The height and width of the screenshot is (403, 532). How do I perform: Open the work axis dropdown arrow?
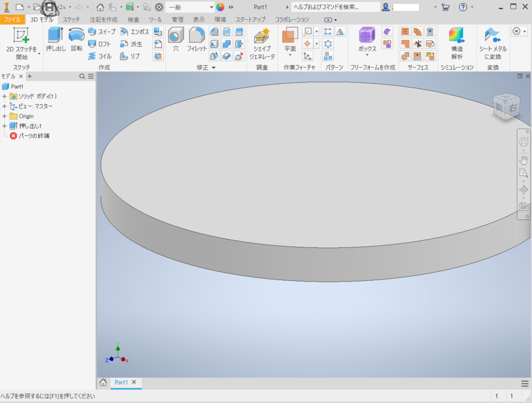pyautogui.click(x=316, y=32)
